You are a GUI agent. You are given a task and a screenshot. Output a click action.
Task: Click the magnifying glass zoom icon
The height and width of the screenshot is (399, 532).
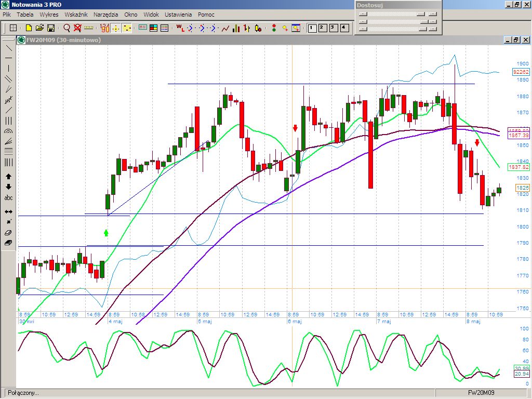point(66,28)
